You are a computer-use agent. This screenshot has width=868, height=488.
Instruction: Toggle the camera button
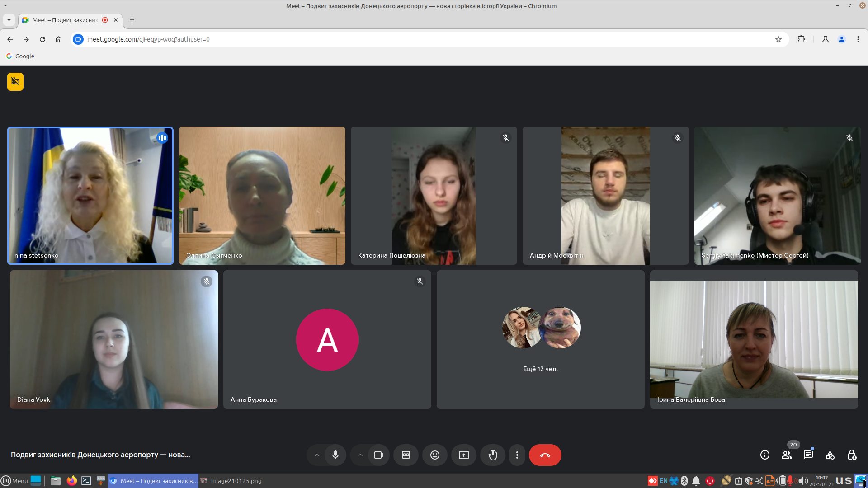378,455
